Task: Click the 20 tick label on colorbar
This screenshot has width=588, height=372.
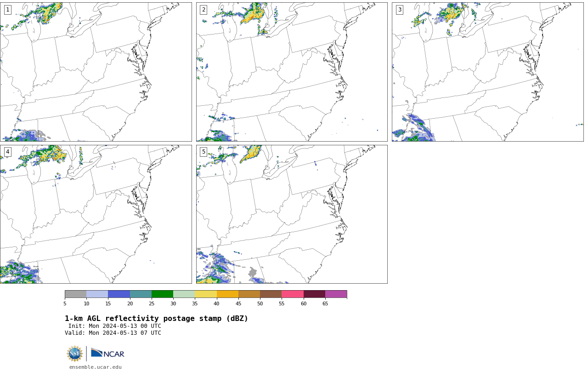Action: pyautogui.click(x=130, y=303)
